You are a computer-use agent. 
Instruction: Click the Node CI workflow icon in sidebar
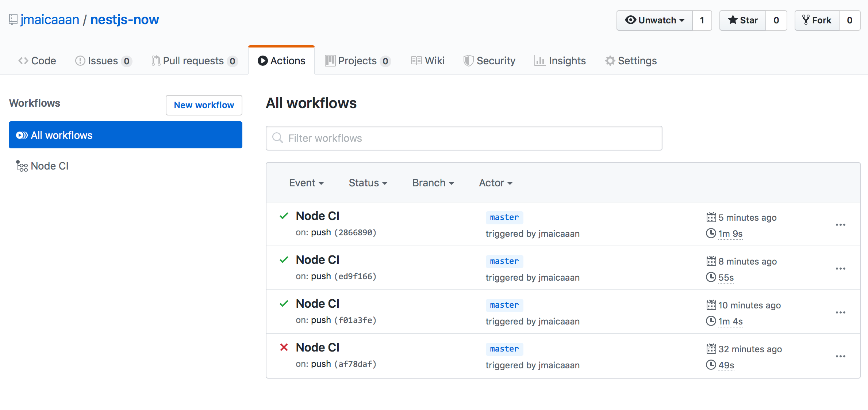22,166
